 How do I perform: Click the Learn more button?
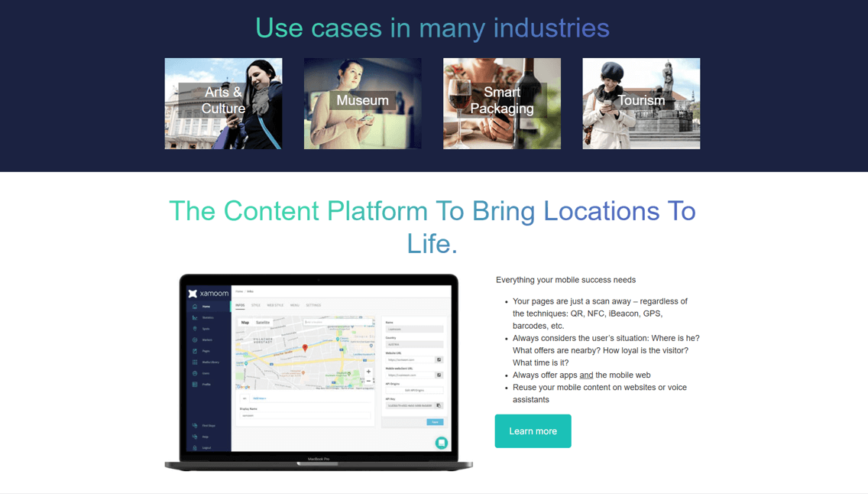click(x=533, y=431)
